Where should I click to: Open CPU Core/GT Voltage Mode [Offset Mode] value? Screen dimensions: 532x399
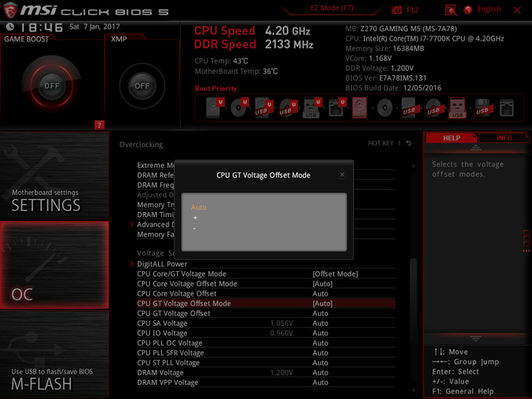click(x=335, y=274)
